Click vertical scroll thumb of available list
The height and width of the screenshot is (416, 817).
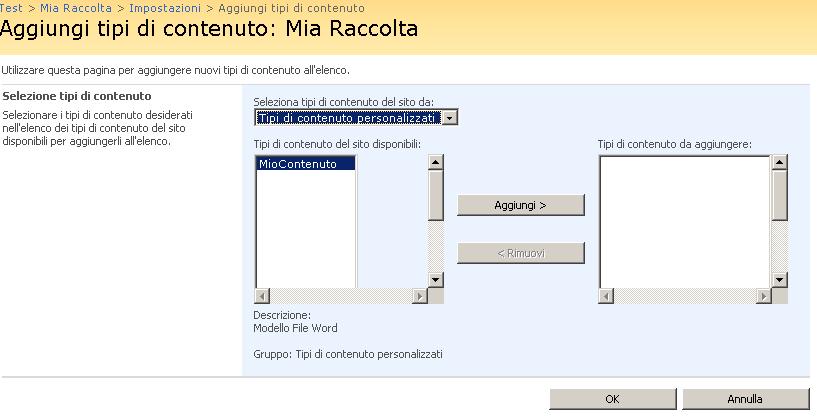pos(436,195)
